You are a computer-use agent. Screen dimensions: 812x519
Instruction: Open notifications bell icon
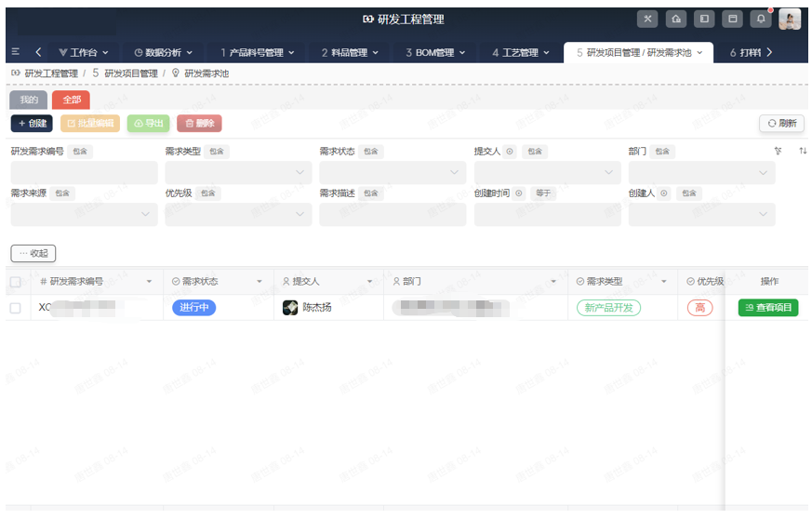(x=761, y=19)
